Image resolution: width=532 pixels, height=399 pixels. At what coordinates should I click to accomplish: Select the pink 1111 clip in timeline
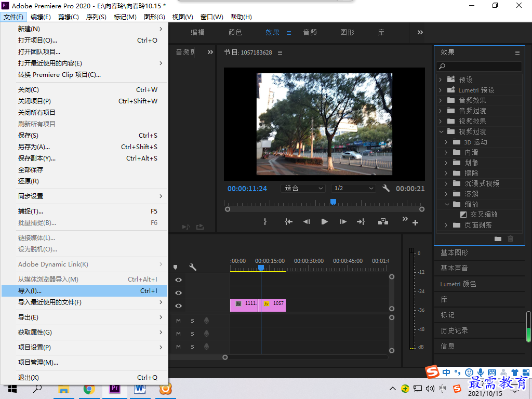pyautogui.click(x=244, y=305)
